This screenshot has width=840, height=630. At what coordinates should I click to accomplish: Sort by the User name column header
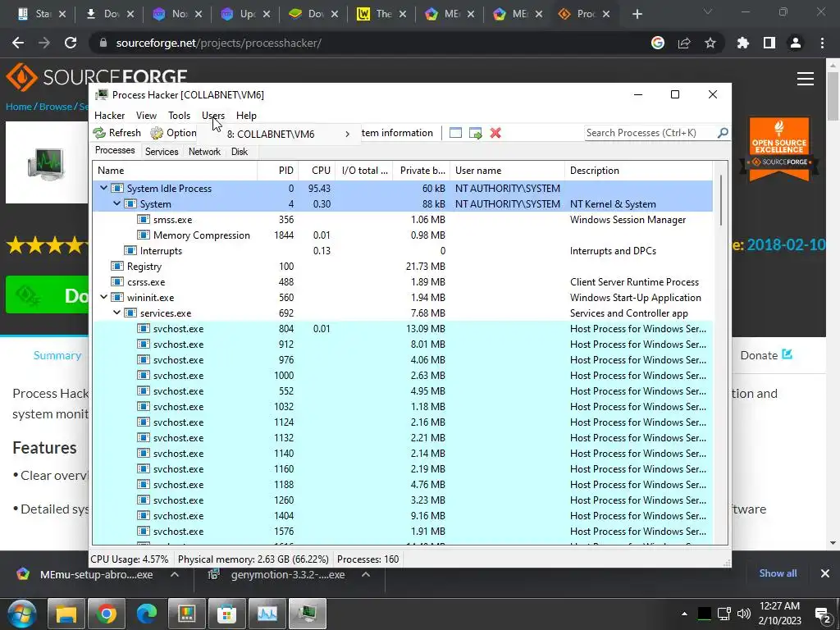(507, 171)
